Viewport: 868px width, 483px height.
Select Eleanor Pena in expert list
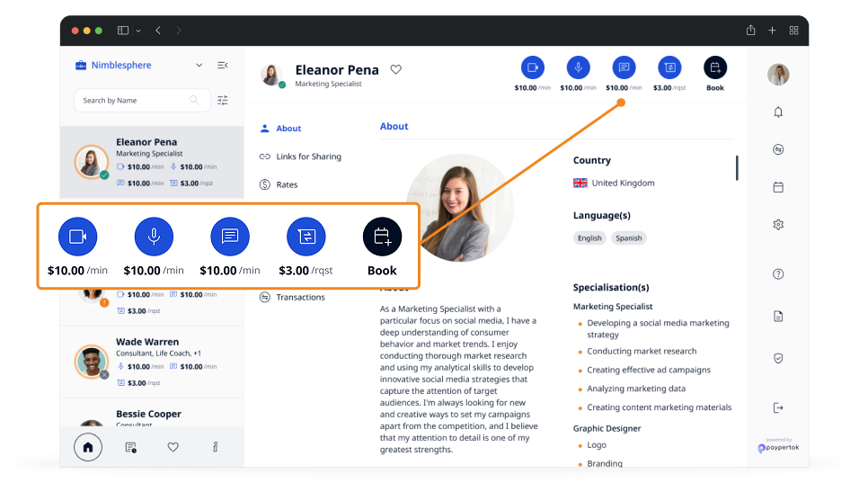coord(152,162)
